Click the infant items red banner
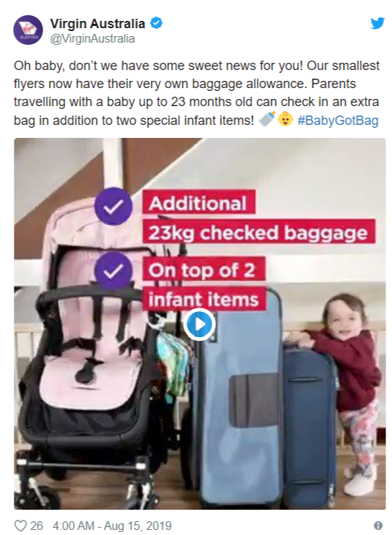Screen dimensions: 392x535 (204, 299)
